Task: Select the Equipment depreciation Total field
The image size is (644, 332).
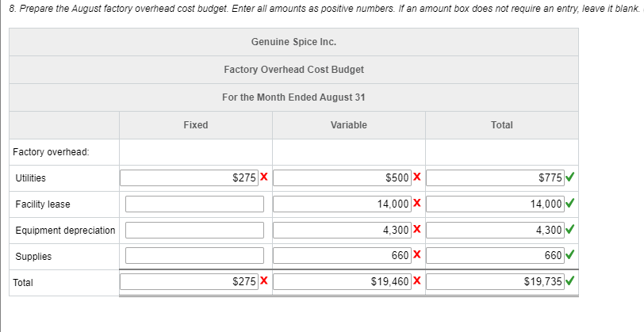Action: 495,231
